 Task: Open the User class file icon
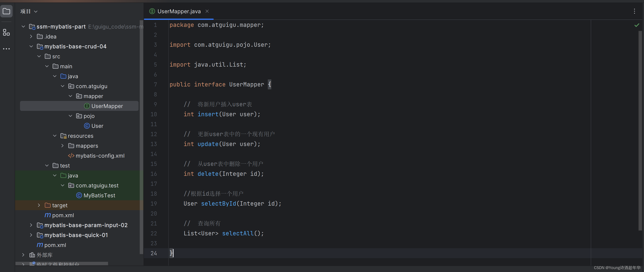point(87,126)
